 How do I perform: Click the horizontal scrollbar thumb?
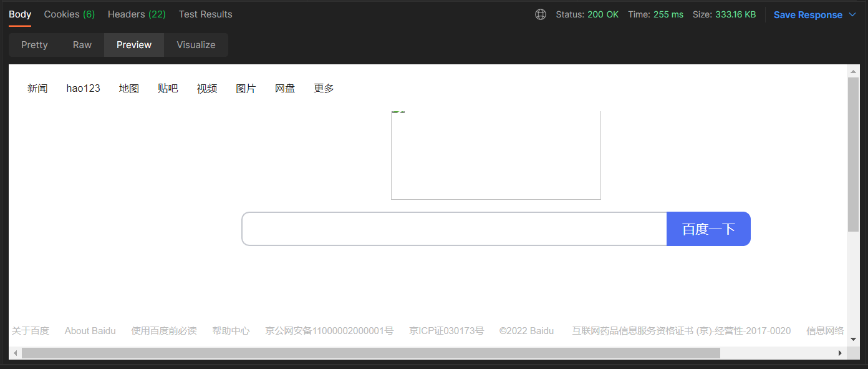371,353
